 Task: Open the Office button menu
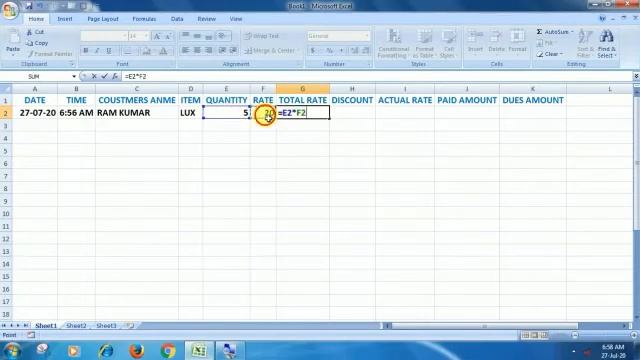tap(9, 9)
